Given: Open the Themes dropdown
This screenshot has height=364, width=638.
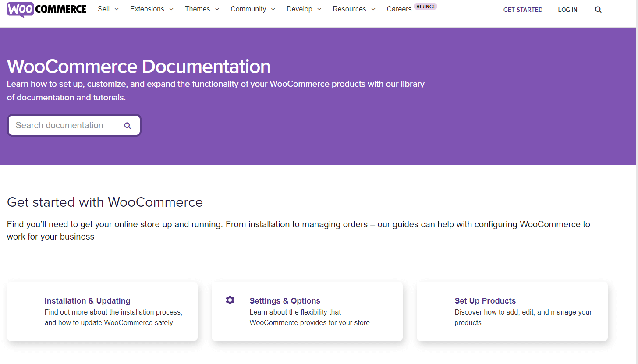Looking at the screenshot, I should click(202, 9).
